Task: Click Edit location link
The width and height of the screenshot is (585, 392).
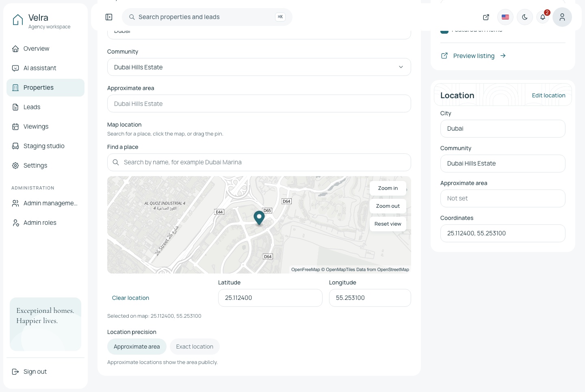Action: click(548, 95)
